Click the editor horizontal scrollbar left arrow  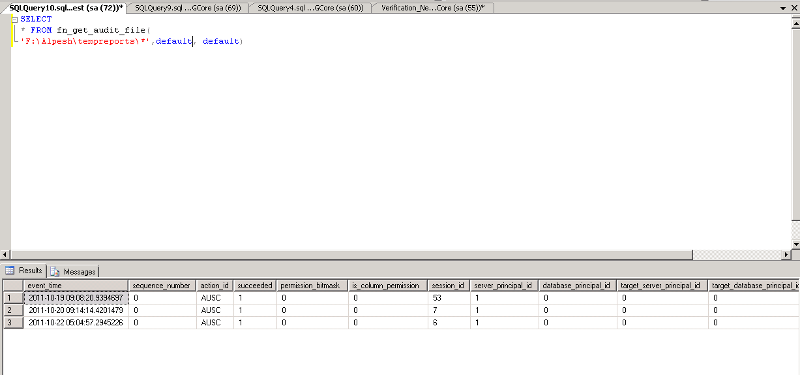6,254
